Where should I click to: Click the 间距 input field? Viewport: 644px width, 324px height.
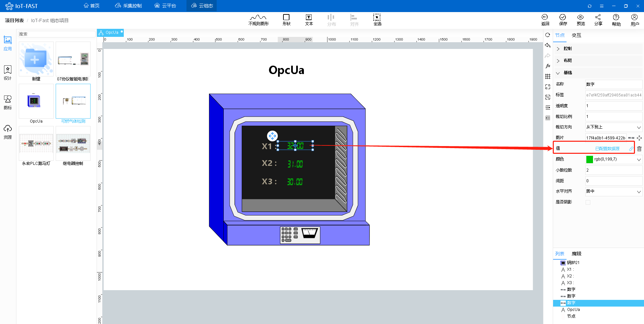coord(614,181)
